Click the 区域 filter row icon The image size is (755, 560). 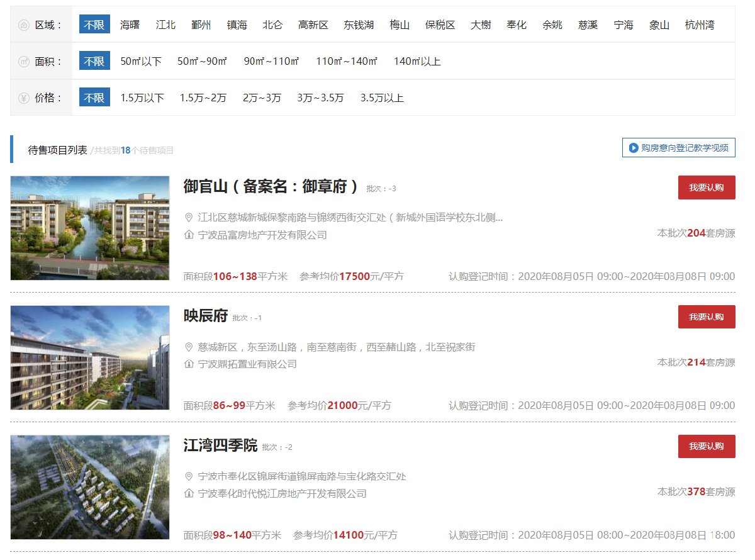(24, 25)
